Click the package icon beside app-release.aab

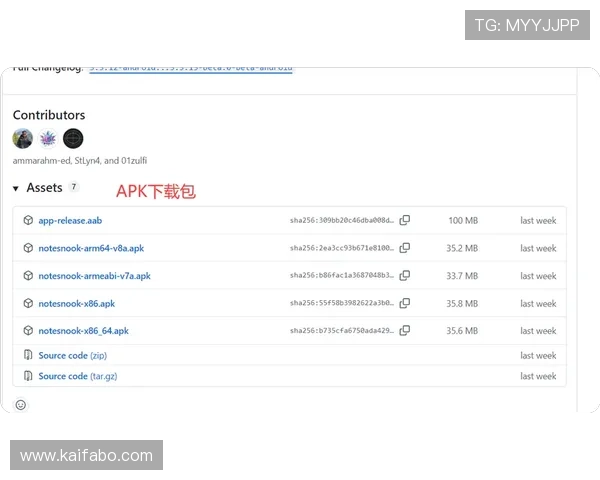click(x=29, y=220)
